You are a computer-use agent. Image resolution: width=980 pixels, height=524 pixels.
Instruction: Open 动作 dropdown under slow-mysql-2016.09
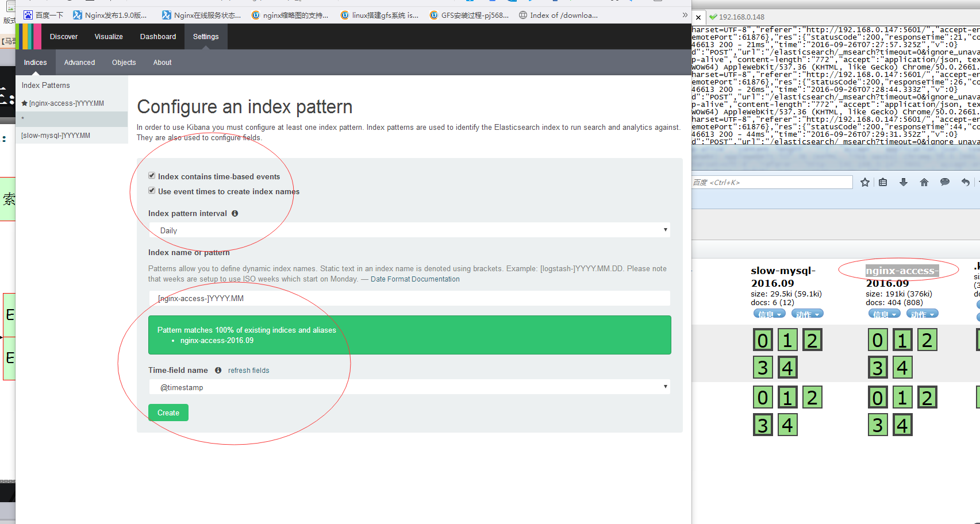click(807, 314)
